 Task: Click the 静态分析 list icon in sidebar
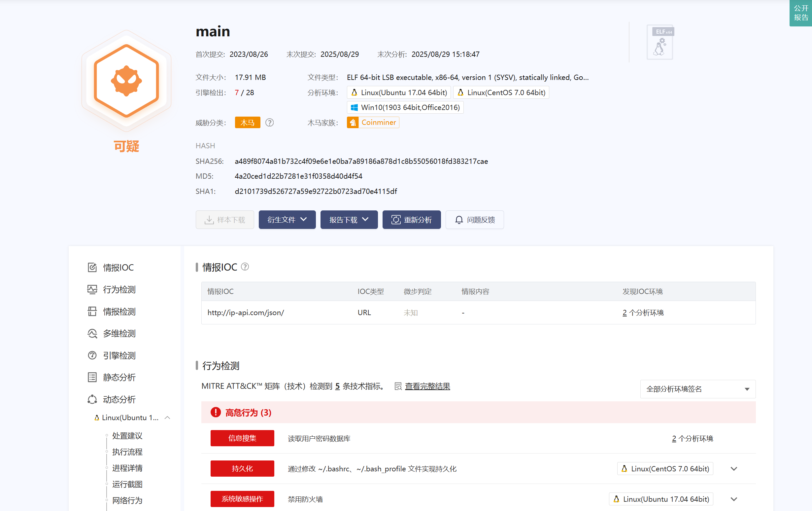(92, 377)
